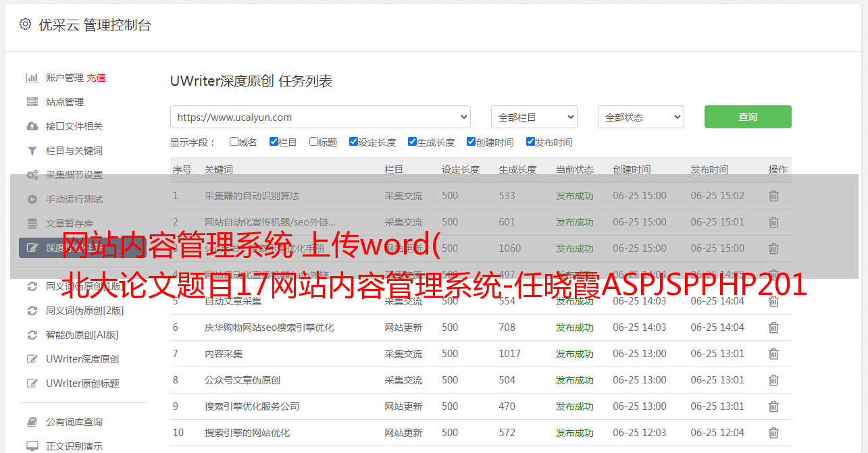Enable the 标题 display field checkbox
Screen dimensions: 868x453
pos(313,142)
